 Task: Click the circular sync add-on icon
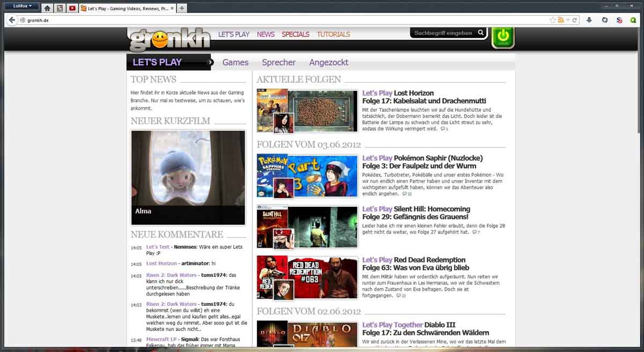605,20
